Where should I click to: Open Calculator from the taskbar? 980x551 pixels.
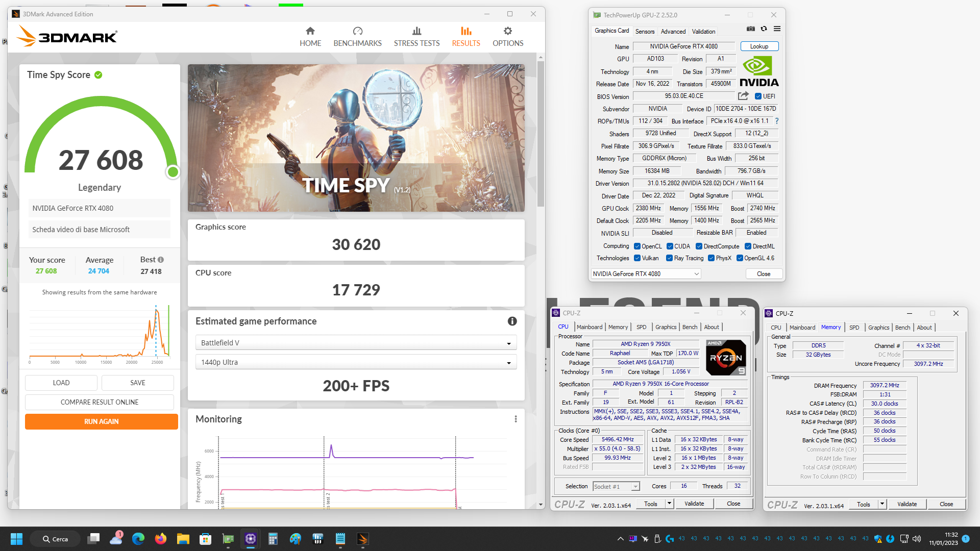pyautogui.click(x=273, y=539)
